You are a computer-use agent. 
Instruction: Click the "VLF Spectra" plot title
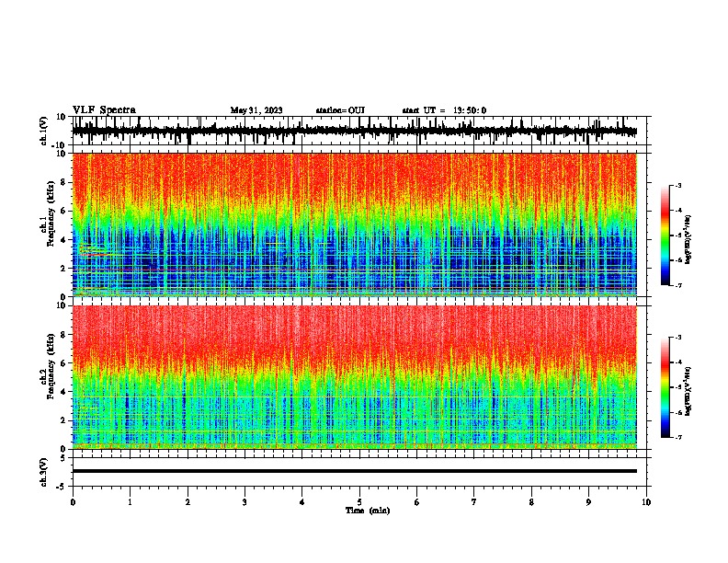tap(104, 110)
